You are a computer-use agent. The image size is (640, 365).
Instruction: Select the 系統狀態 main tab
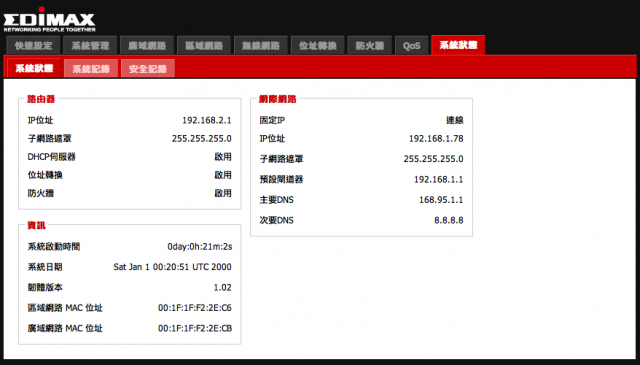point(458,45)
